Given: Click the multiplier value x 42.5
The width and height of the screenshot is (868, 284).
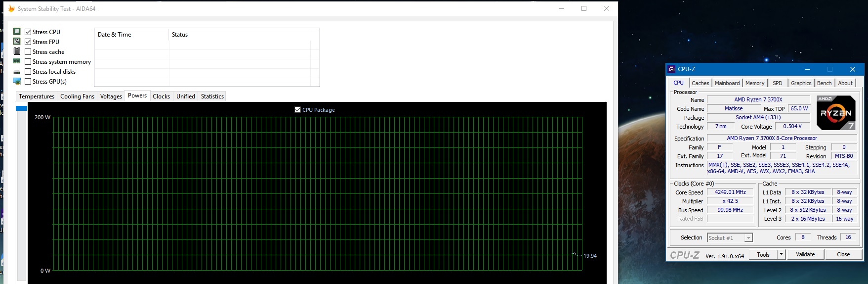Looking at the screenshot, I should (x=730, y=201).
